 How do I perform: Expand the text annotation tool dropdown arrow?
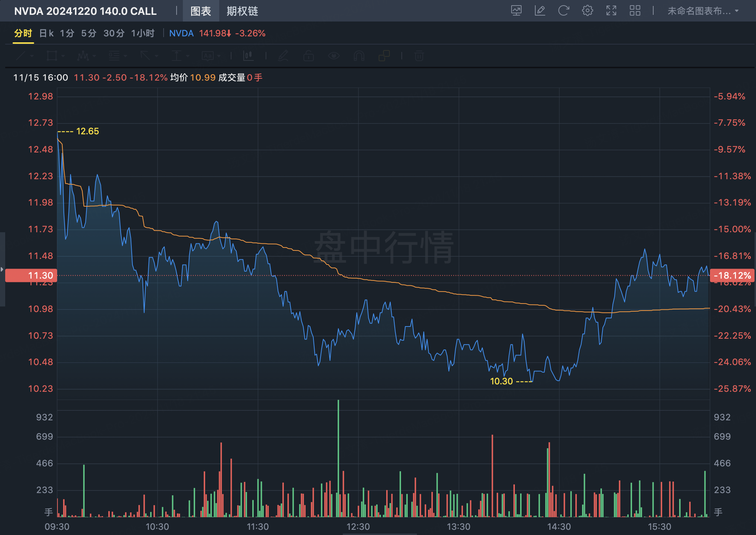(220, 56)
